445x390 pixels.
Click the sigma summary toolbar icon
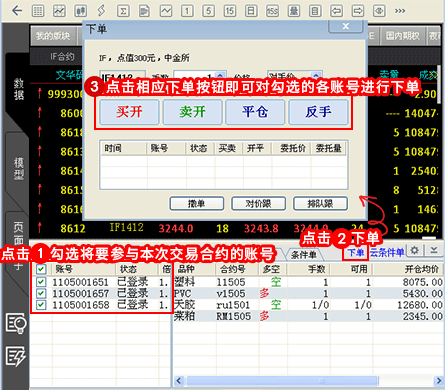(x=123, y=11)
